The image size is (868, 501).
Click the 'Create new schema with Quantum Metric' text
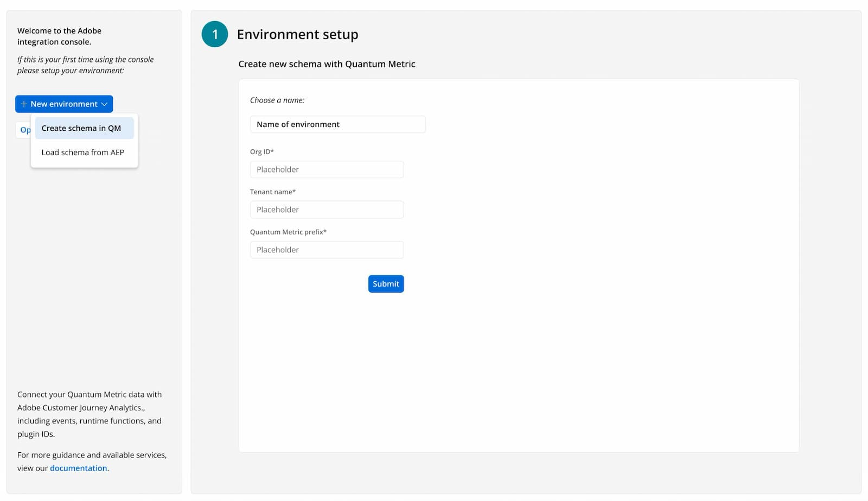coord(327,64)
